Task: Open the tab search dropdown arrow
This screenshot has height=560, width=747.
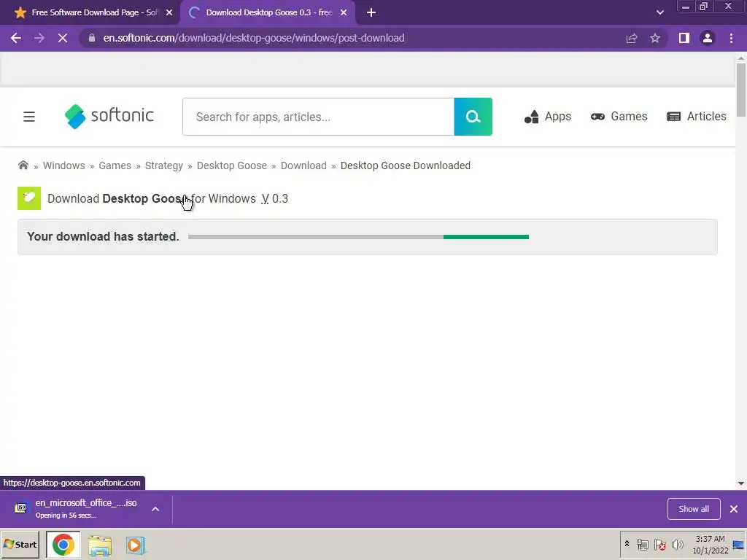Action: [659, 13]
